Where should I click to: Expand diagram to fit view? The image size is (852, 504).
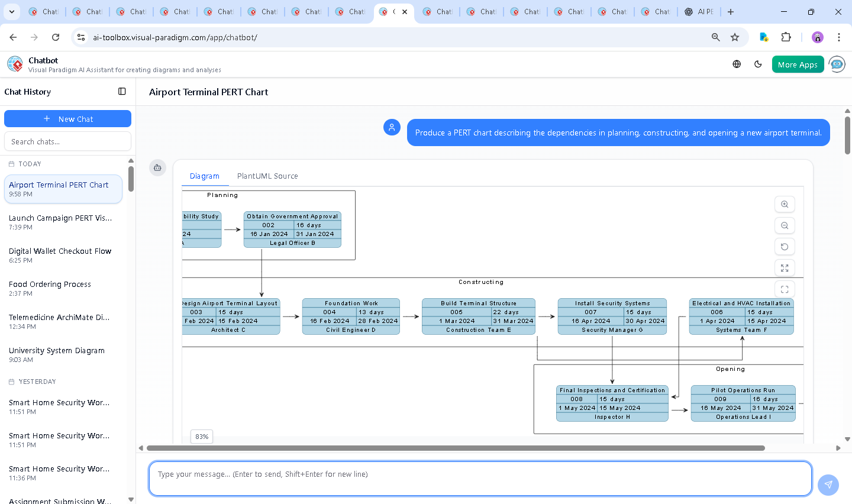point(785,268)
